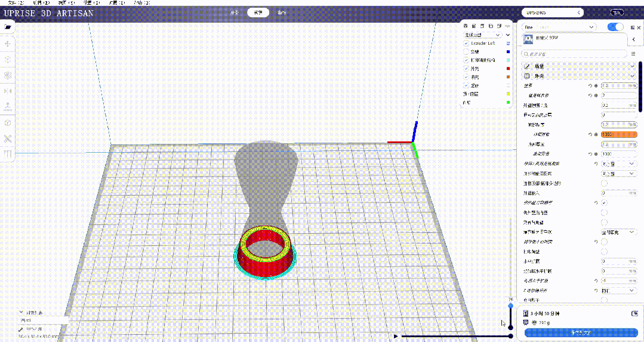Viewport: 644px width, 342px height.
Task: Click the hamburger icon beside settings search
Action: (x=633, y=54)
